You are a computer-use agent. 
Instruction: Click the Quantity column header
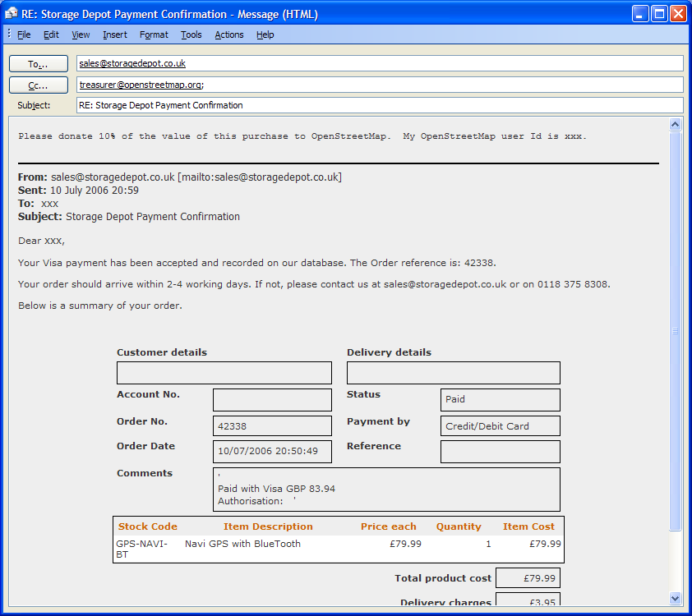[459, 526]
